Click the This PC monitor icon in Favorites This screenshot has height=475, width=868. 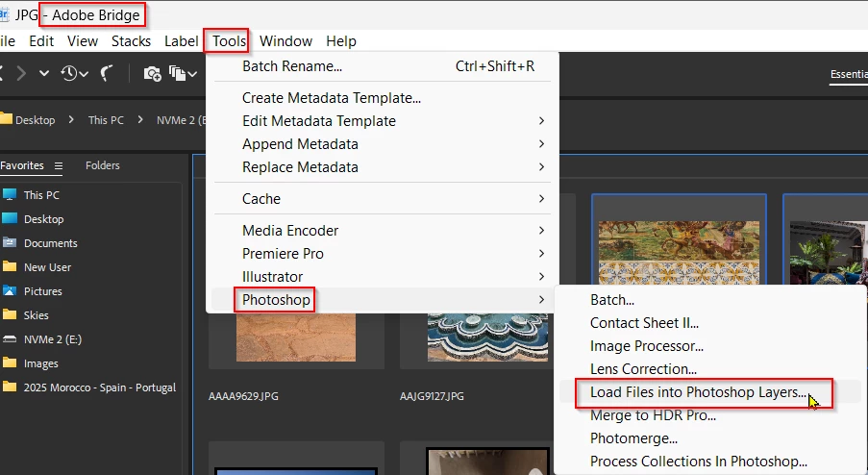(10, 194)
